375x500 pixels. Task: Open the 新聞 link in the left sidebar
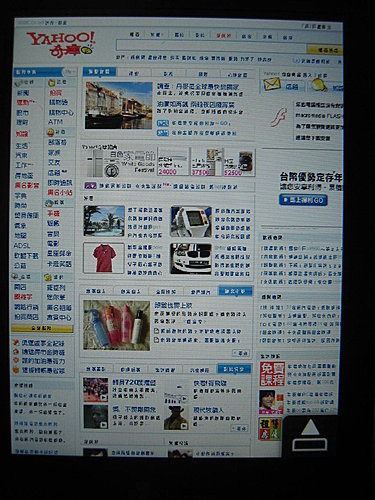coord(23,93)
